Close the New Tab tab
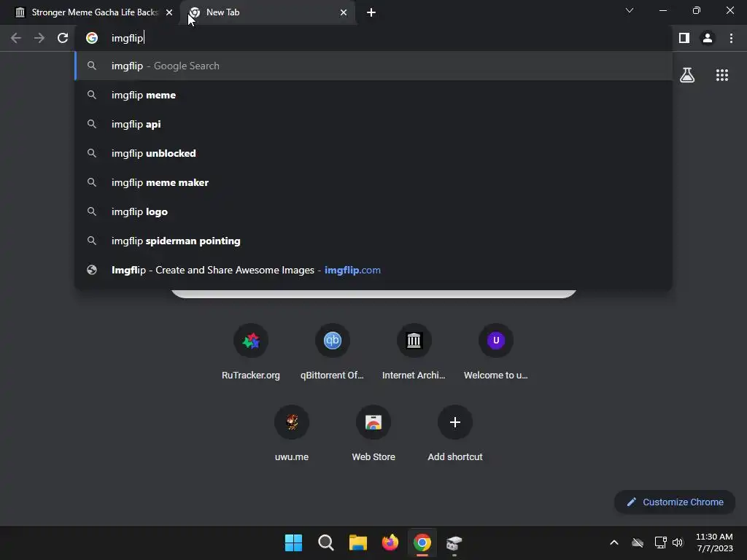747x560 pixels. [344, 12]
